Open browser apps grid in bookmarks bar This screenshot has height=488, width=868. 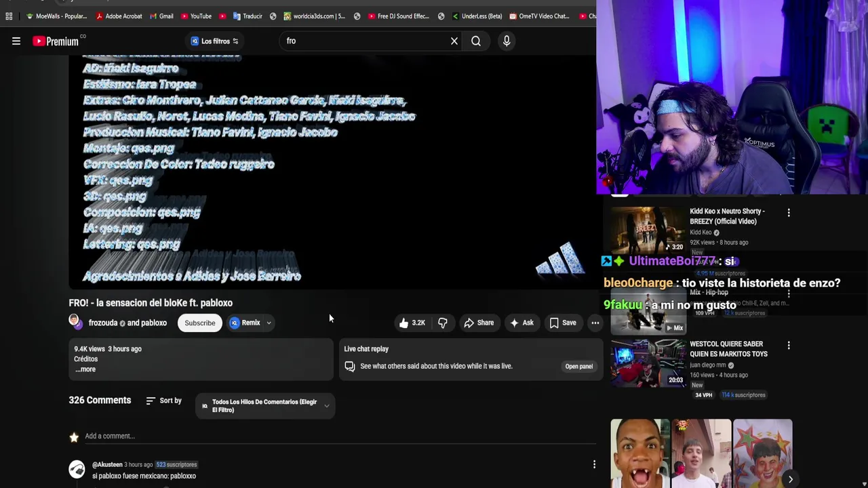(x=9, y=16)
